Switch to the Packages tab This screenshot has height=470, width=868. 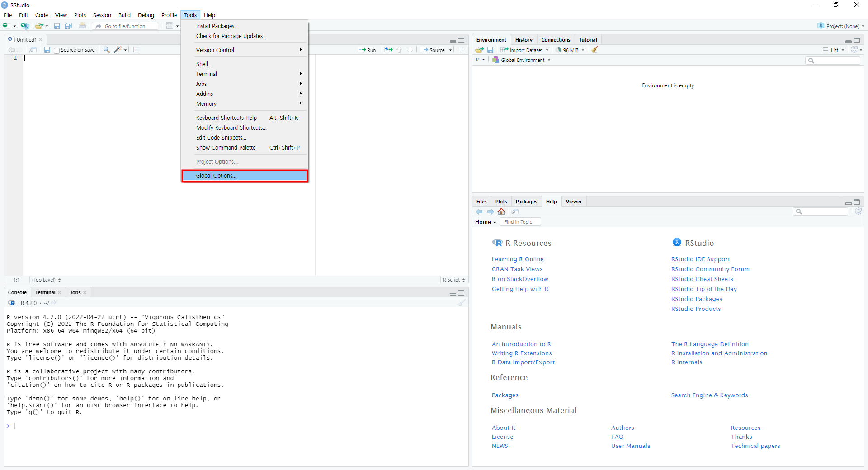[526, 202]
